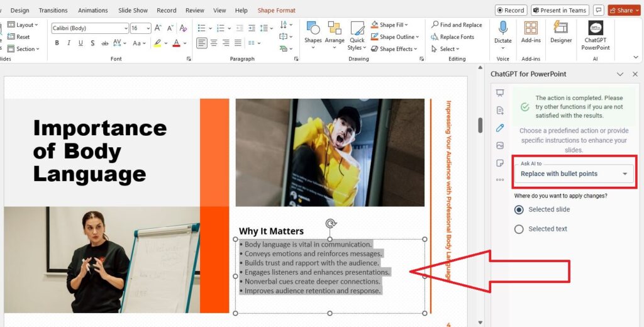Open the Review tab
The width and height of the screenshot is (644, 327).
click(x=195, y=10)
